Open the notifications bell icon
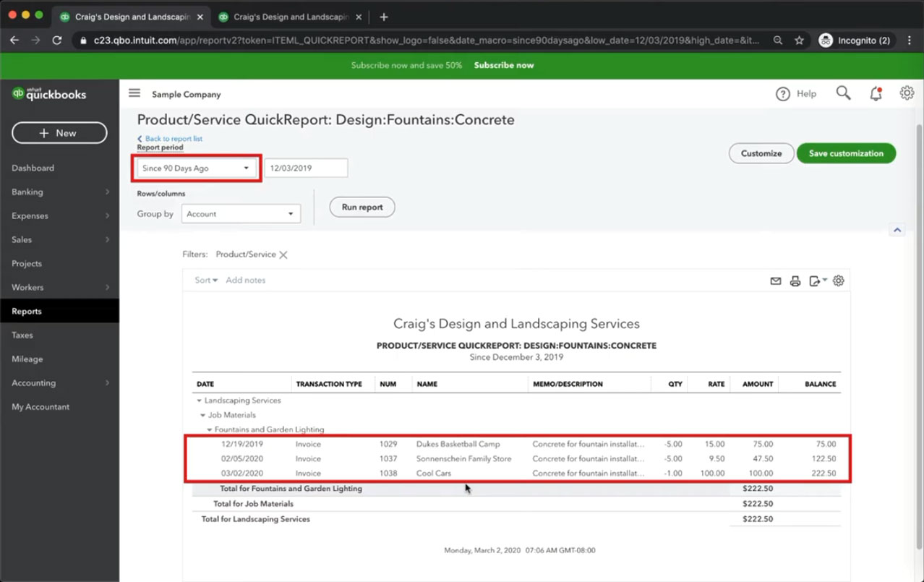The image size is (924, 582). 876,93
